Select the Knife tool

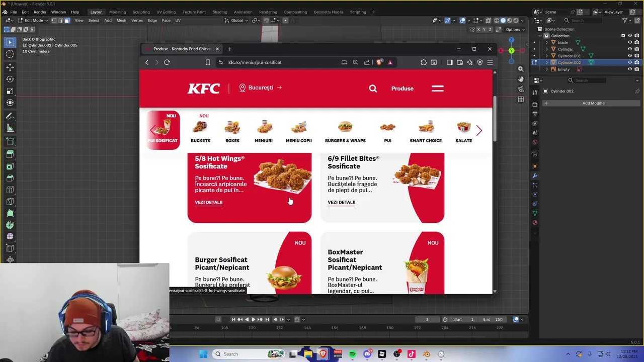[10, 202]
